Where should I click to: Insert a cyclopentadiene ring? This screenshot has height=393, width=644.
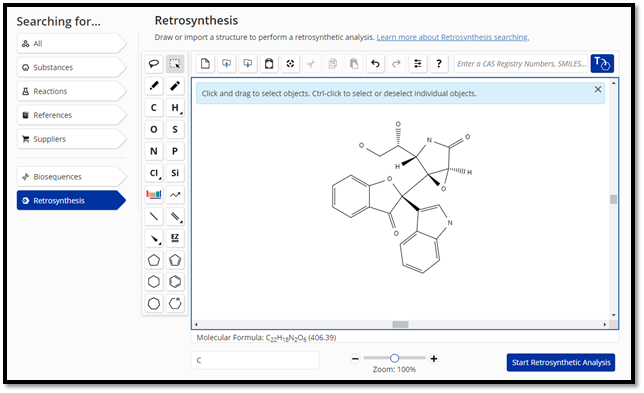(x=175, y=260)
